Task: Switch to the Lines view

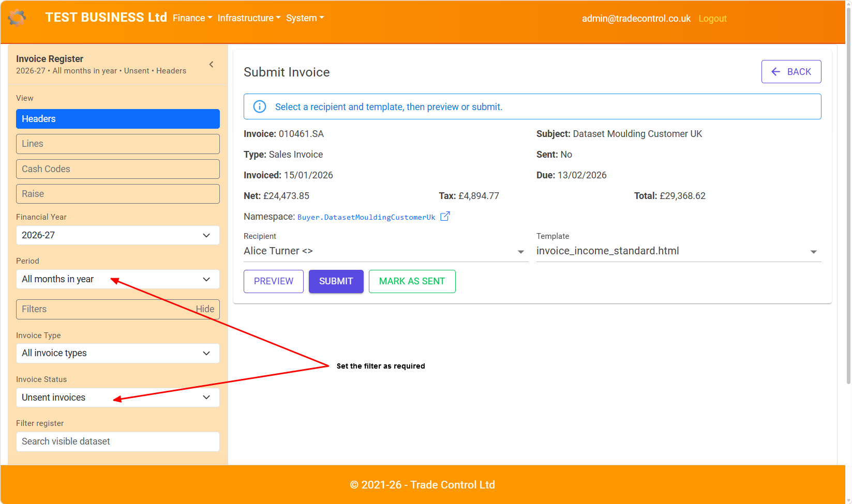Action: [x=118, y=144]
